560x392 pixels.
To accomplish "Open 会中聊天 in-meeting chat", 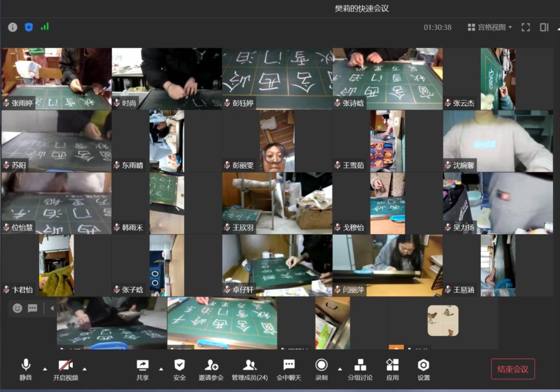I will coord(289,369).
